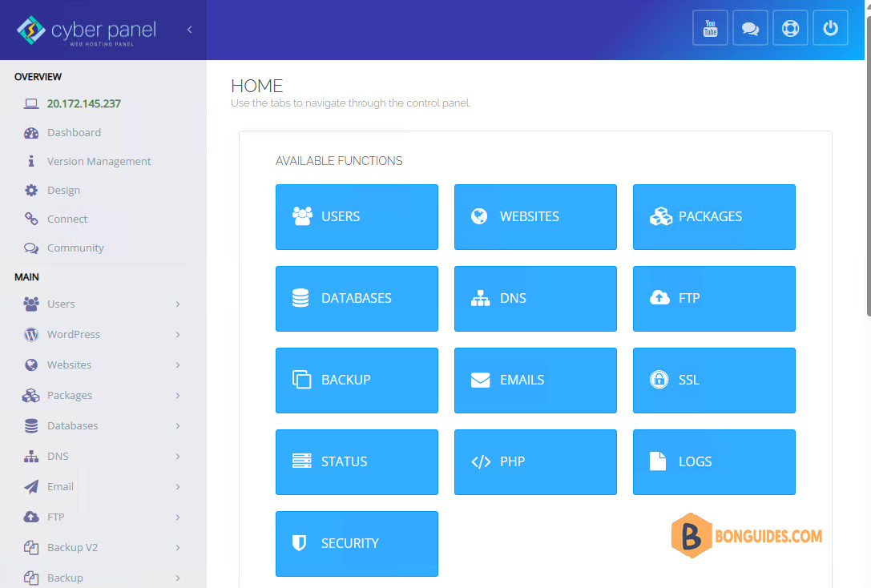Open the PACKAGES function tile
Viewport: 871px width, 588px height.
[714, 217]
